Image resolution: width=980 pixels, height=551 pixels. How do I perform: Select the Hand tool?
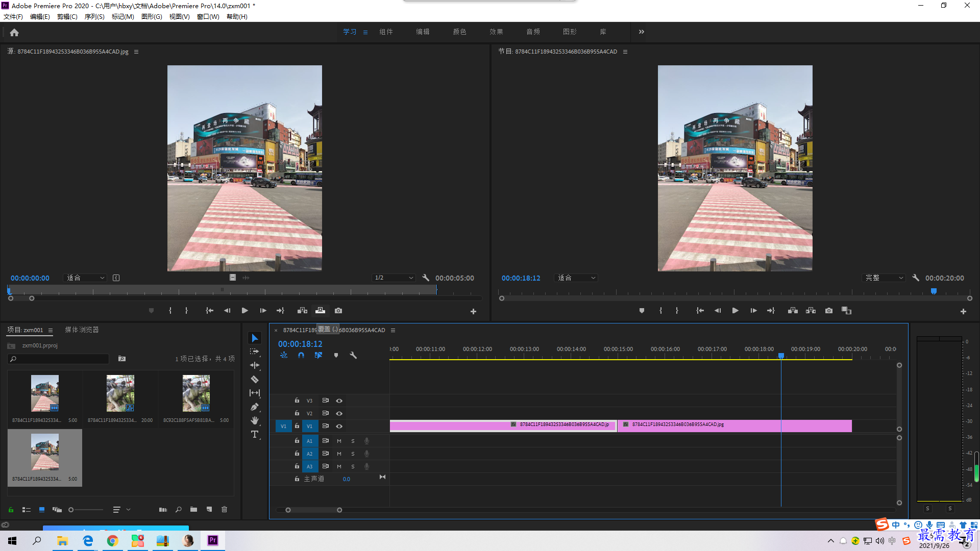(255, 420)
